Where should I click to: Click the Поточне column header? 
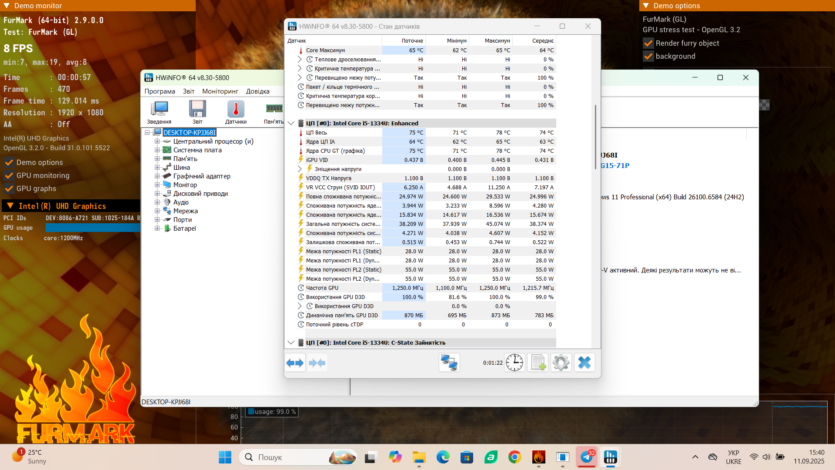tap(404, 40)
